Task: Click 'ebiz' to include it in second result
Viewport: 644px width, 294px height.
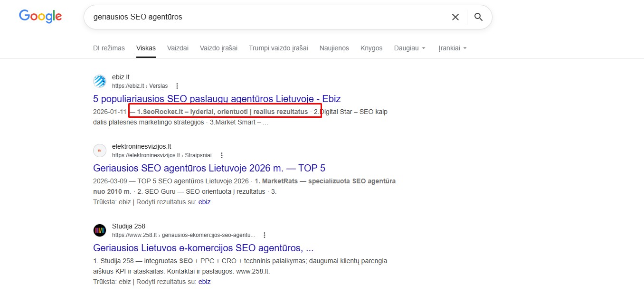Action: (205, 201)
